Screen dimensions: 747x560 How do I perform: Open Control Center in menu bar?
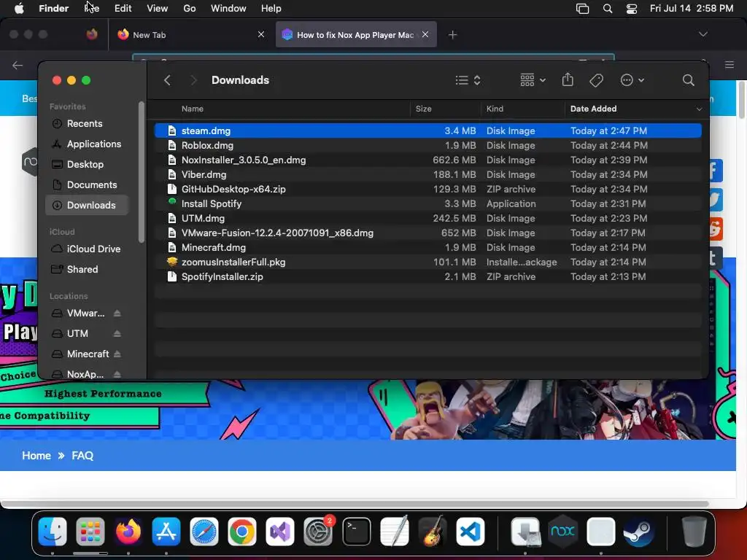[632, 9]
